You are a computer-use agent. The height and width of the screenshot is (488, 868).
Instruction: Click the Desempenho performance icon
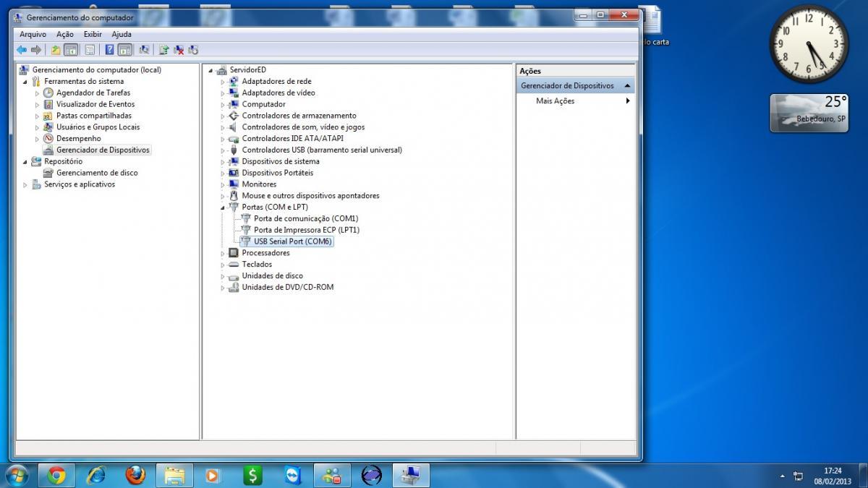[48, 138]
